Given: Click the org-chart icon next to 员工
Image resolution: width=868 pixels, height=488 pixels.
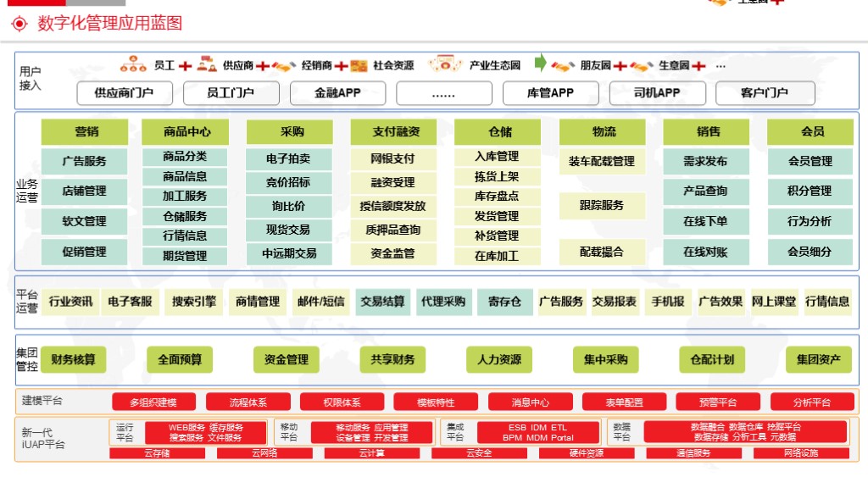Looking at the screenshot, I should [x=133, y=64].
